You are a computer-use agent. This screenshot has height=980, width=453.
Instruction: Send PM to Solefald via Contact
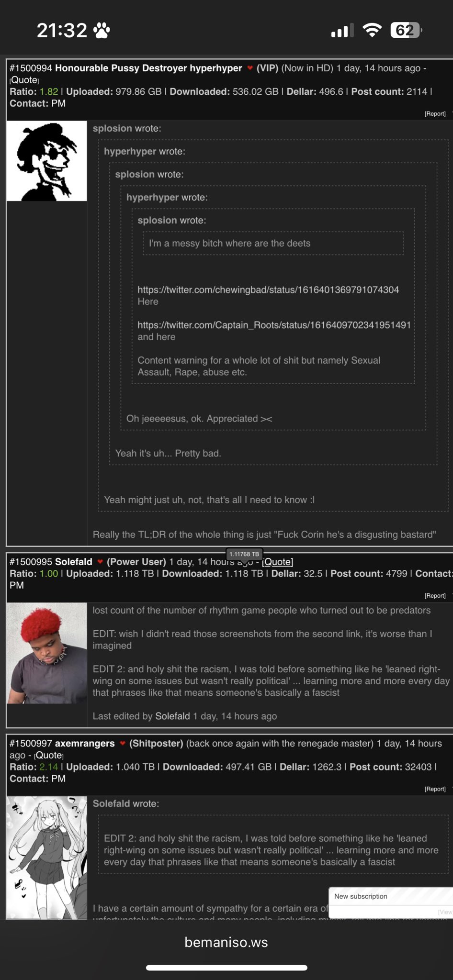pos(17,585)
